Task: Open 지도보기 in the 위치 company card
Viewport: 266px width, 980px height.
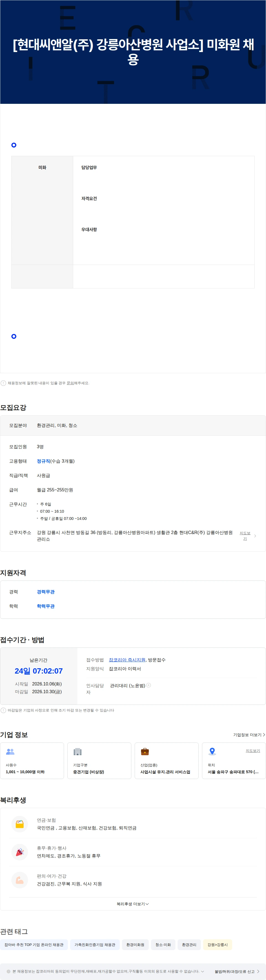Action: point(253,751)
